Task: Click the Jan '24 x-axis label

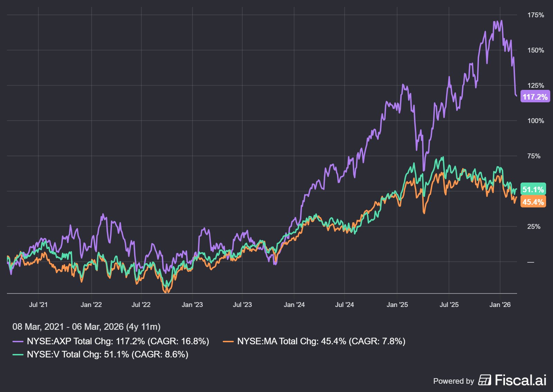Action: click(x=294, y=305)
